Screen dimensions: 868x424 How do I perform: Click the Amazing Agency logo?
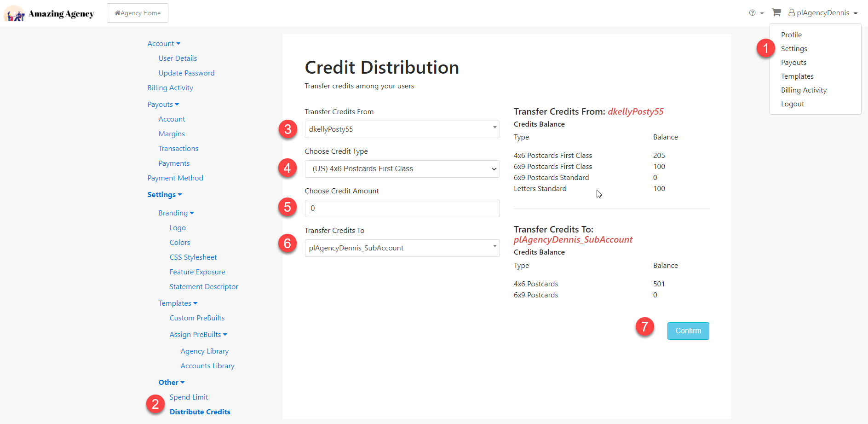49,13
